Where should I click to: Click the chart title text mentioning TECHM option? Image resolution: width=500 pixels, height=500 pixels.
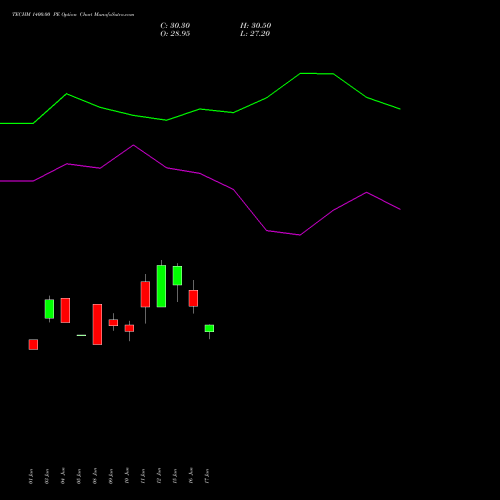73,15
